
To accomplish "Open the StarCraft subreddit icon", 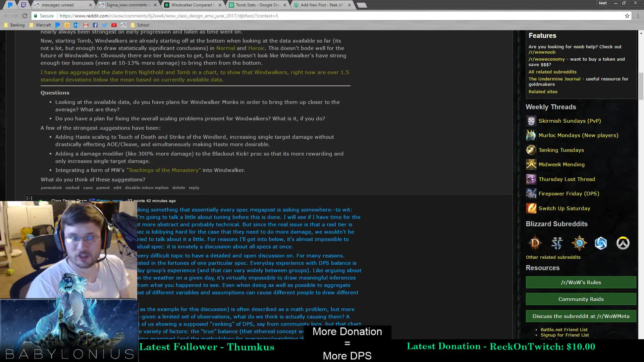I will [x=557, y=243].
